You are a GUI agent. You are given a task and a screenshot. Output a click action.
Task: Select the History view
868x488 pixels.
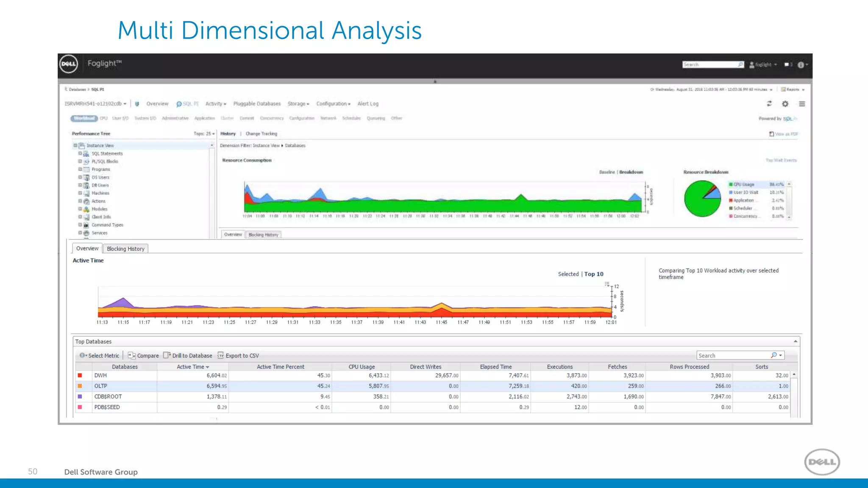click(228, 133)
